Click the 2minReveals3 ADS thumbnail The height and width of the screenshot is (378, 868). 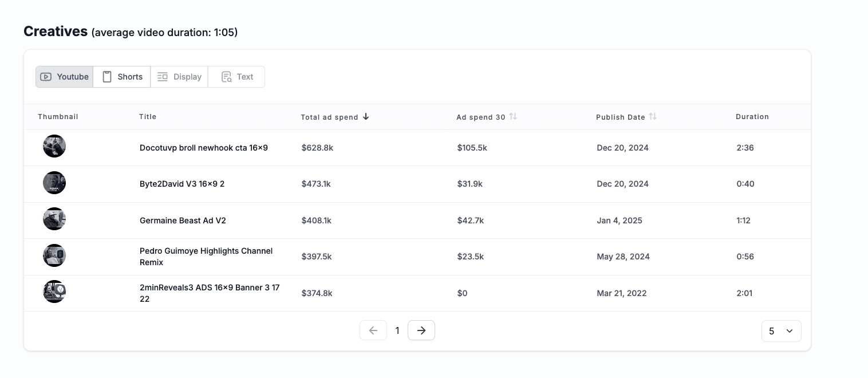[x=54, y=292]
